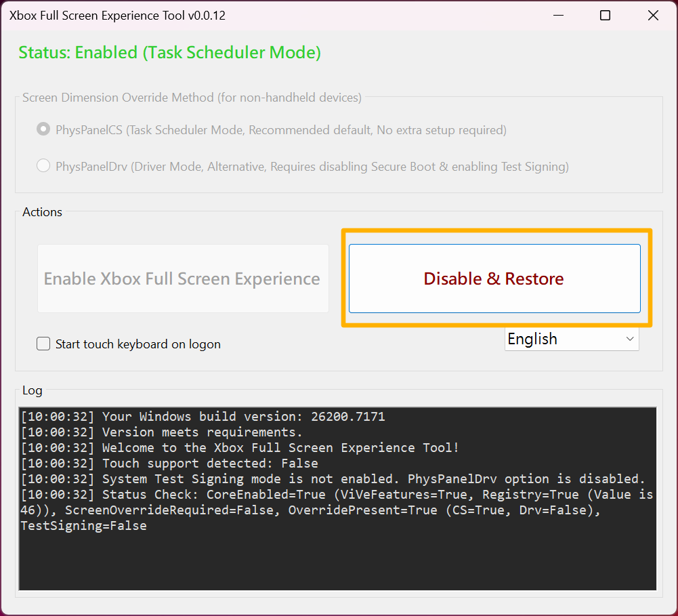
Task: Click the "Touch support detected: False" log line
Action: [x=169, y=464]
